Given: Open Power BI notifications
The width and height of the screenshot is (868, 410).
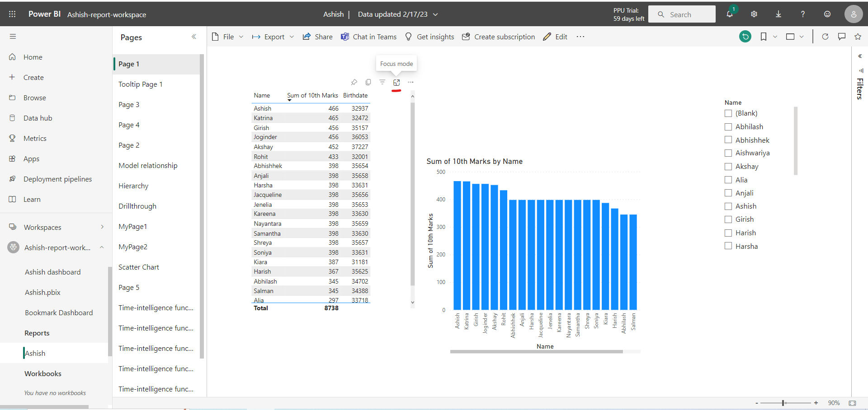Looking at the screenshot, I should pyautogui.click(x=729, y=14).
